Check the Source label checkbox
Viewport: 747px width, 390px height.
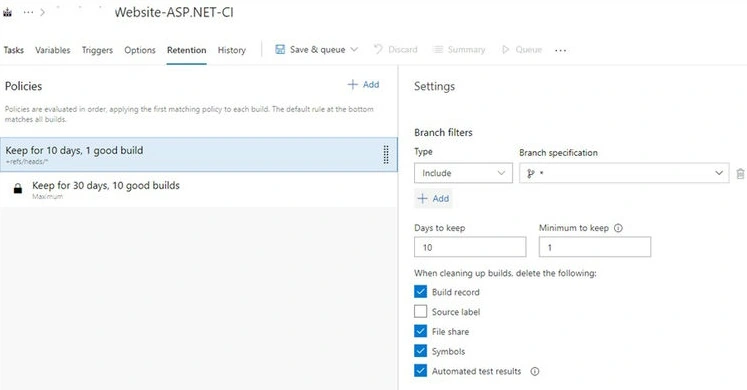420,311
